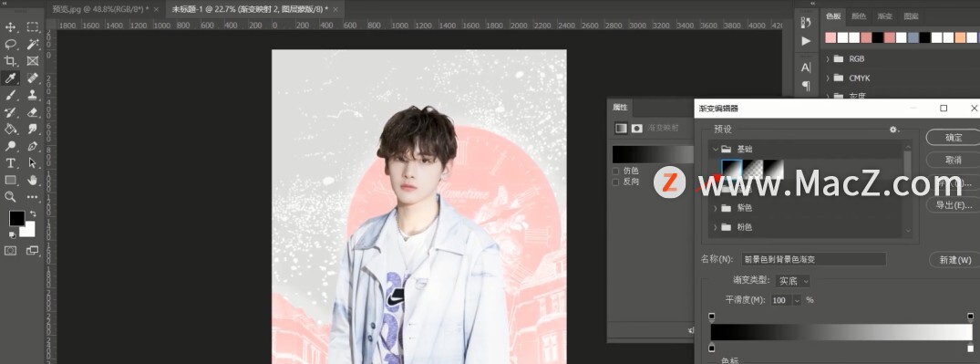This screenshot has width=980, height=364.
Task: Collapse the 基础 preset folder
Action: [715, 150]
